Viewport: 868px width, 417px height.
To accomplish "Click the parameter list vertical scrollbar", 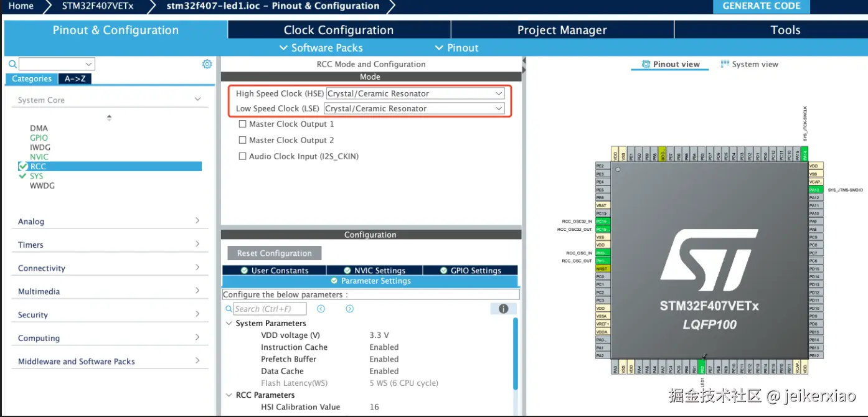I will pyautogui.click(x=515, y=354).
